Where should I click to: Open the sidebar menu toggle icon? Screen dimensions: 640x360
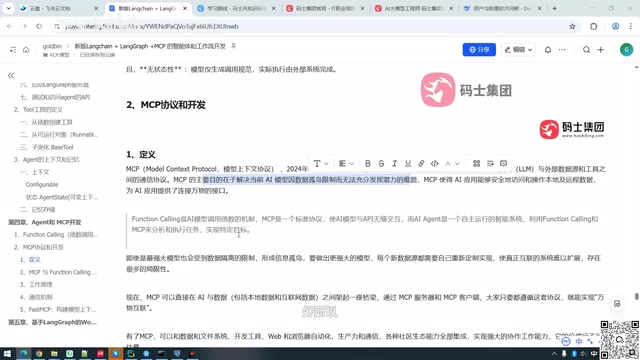tap(13, 50)
